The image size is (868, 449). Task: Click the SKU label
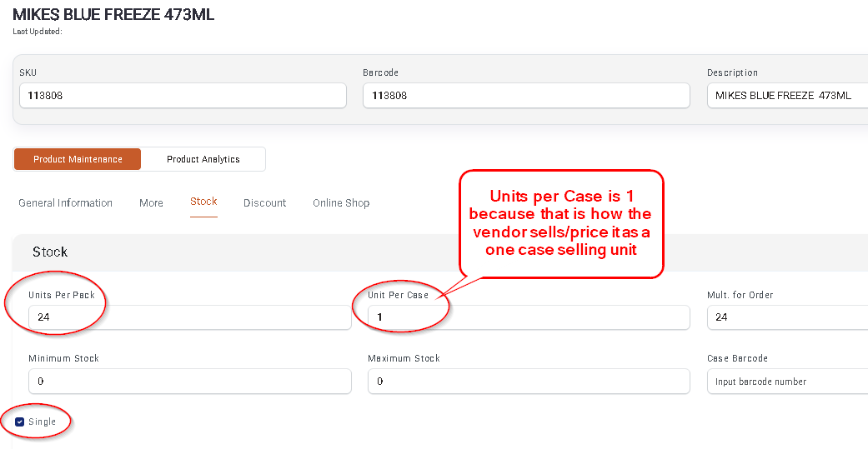coord(28,72)
